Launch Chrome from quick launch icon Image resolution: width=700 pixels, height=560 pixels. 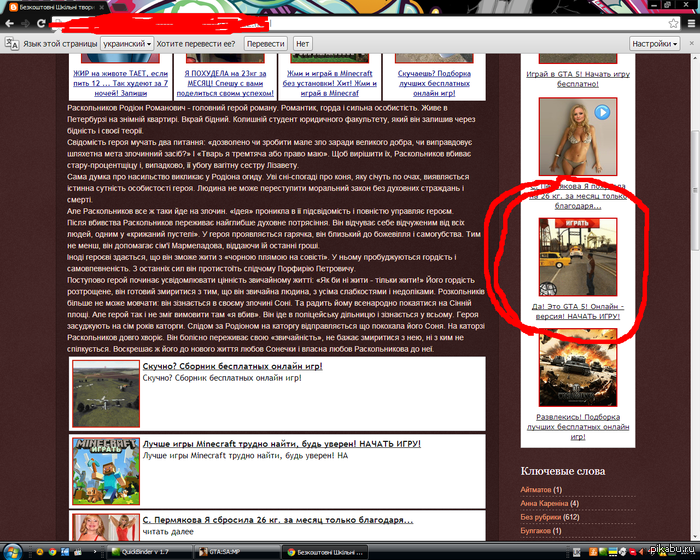click(x=52, y=552)
